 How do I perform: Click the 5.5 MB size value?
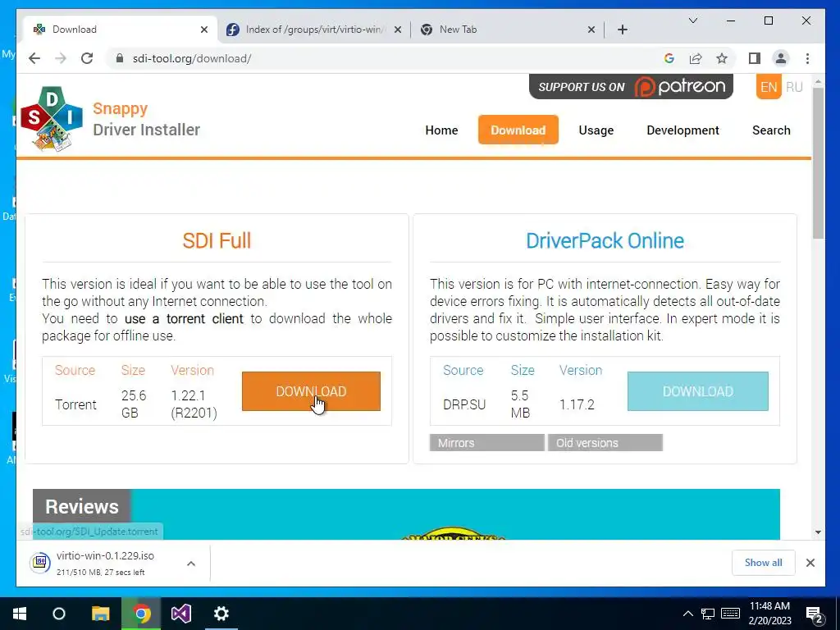pos(519,404)
